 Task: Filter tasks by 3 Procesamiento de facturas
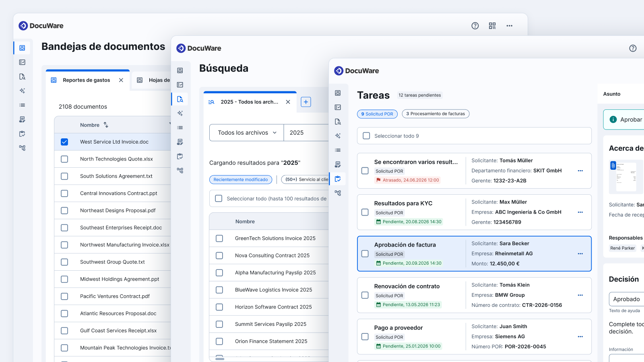436,114
